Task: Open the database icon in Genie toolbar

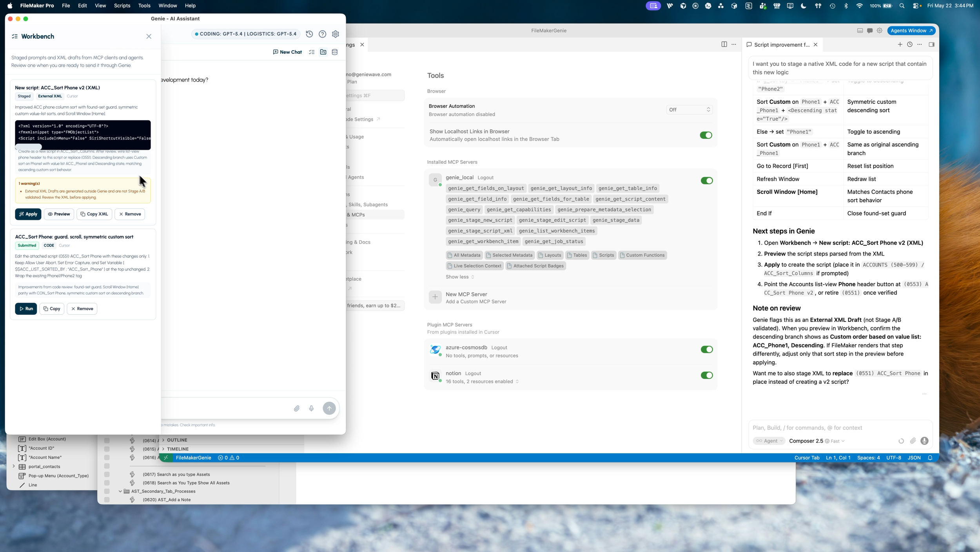Action: coord(335,52)
